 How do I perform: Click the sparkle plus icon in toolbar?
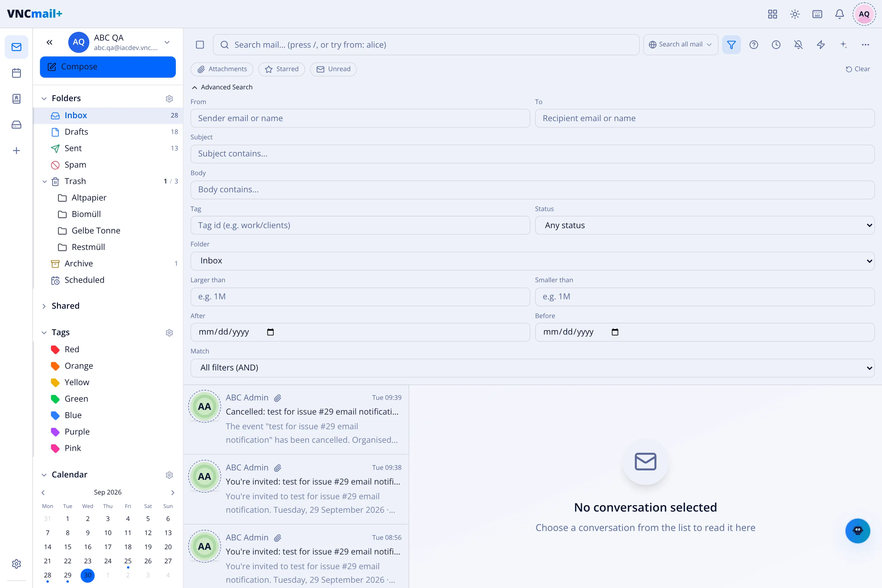point(843,45)
